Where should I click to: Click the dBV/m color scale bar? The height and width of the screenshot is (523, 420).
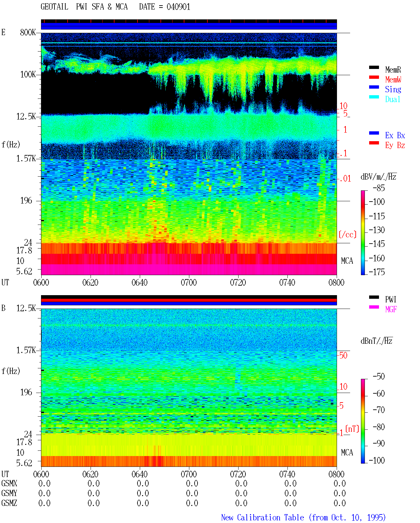tap(363, 232)
